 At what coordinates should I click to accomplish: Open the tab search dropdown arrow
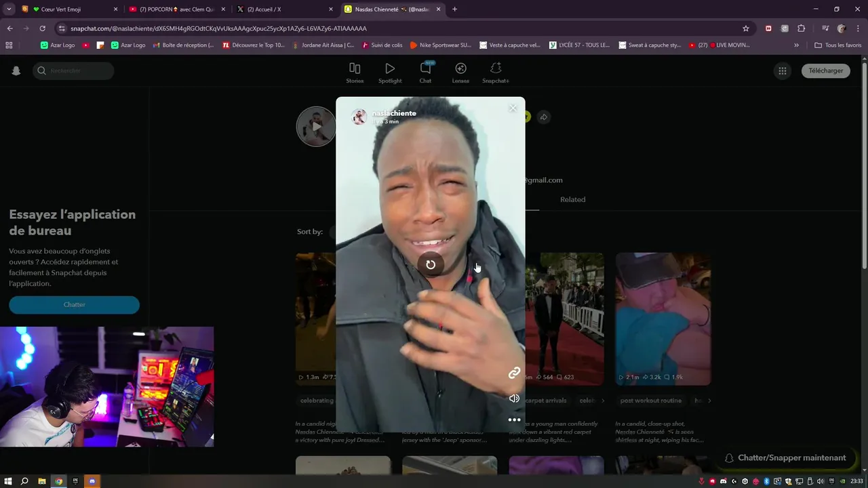click(9, 9)
